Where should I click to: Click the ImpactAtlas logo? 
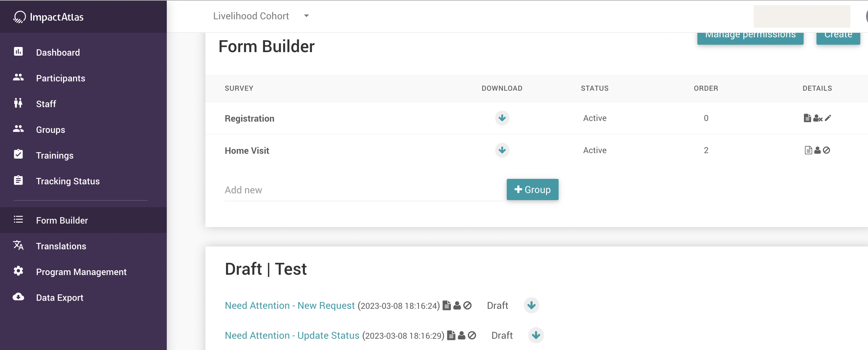(48, 17)
